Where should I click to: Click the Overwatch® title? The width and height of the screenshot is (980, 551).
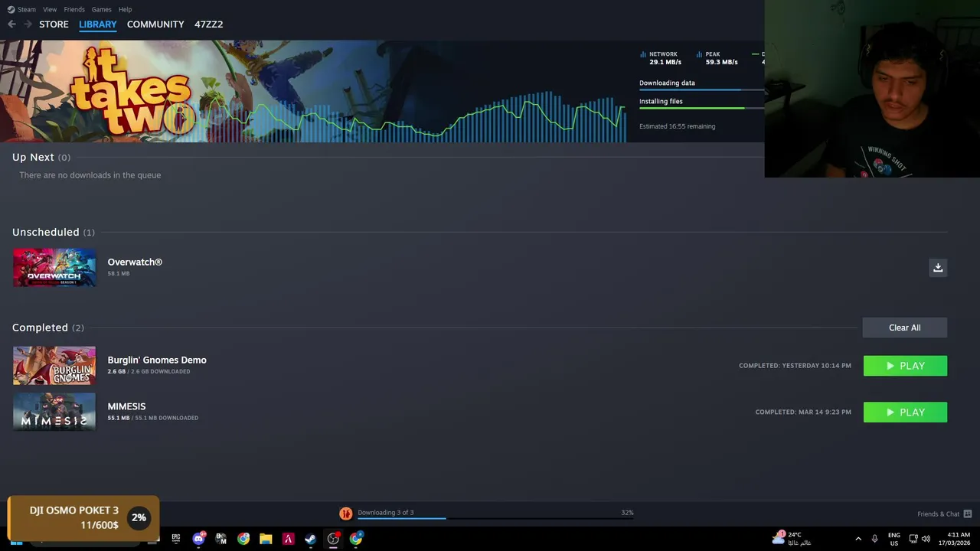(135, 262)
